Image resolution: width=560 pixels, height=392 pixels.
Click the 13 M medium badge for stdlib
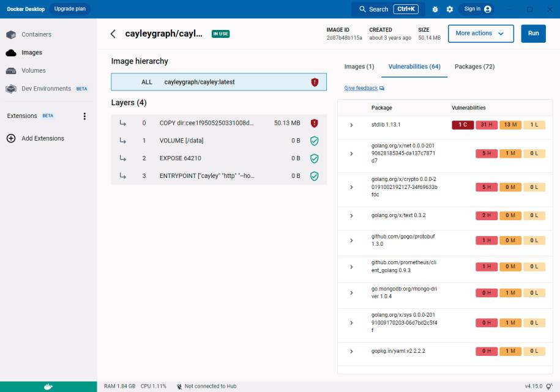pos(510,125)
